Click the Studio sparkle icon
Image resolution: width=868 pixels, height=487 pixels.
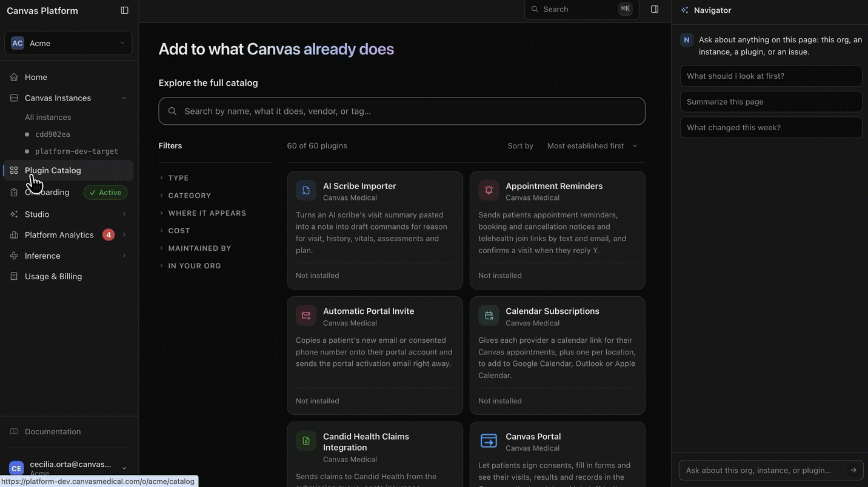[14, 214]
